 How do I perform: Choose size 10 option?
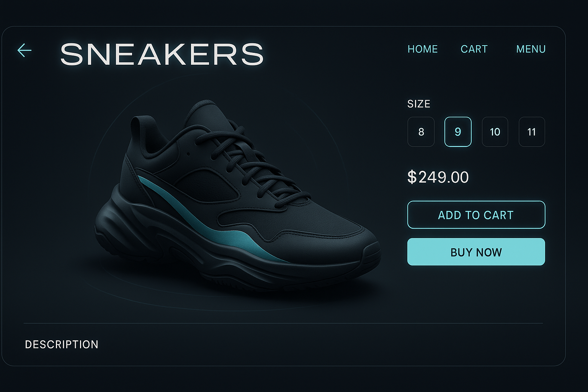pyautogui.click(x=495, y=132)
